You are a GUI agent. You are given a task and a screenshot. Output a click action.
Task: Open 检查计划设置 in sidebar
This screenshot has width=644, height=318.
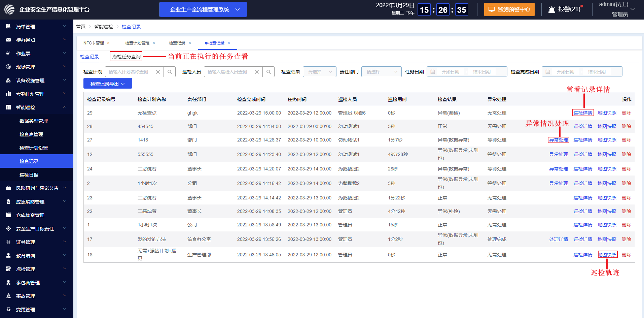(x=34, y=148)
